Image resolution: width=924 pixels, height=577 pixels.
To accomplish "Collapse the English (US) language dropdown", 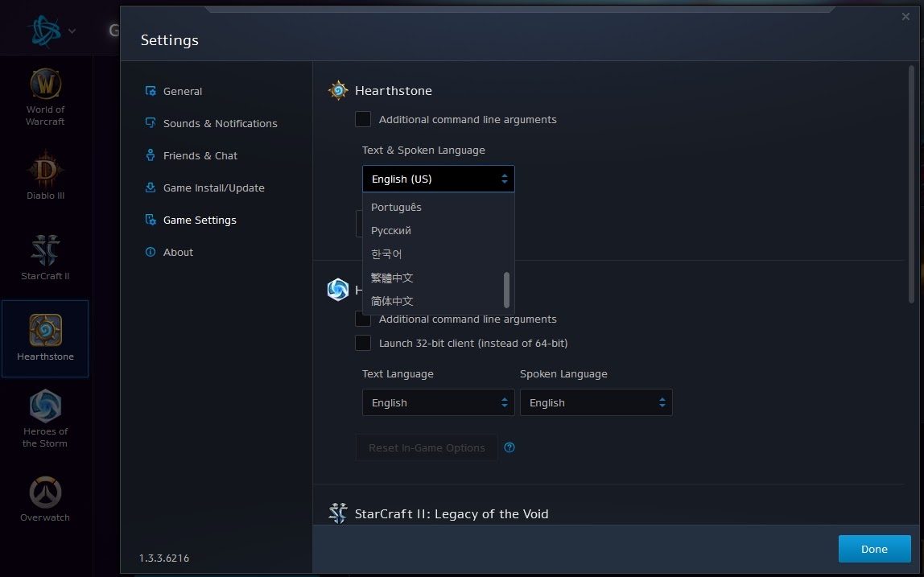I will pyautogui.click(x=439, y=179).
